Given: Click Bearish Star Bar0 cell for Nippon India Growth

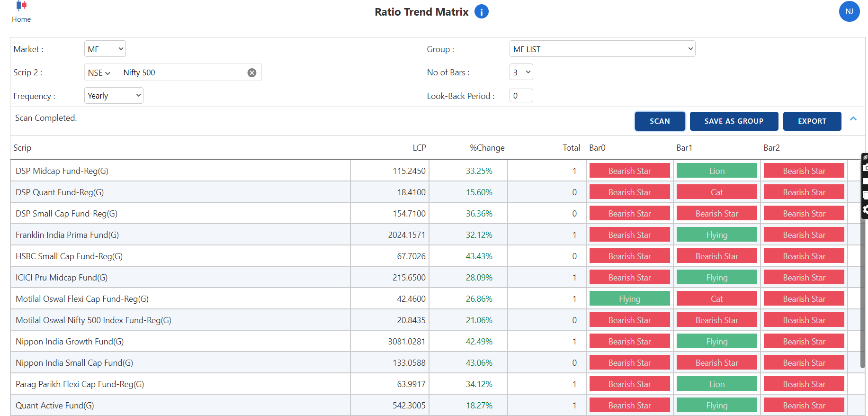Looking at the screenshot, I should click(630, 341).
